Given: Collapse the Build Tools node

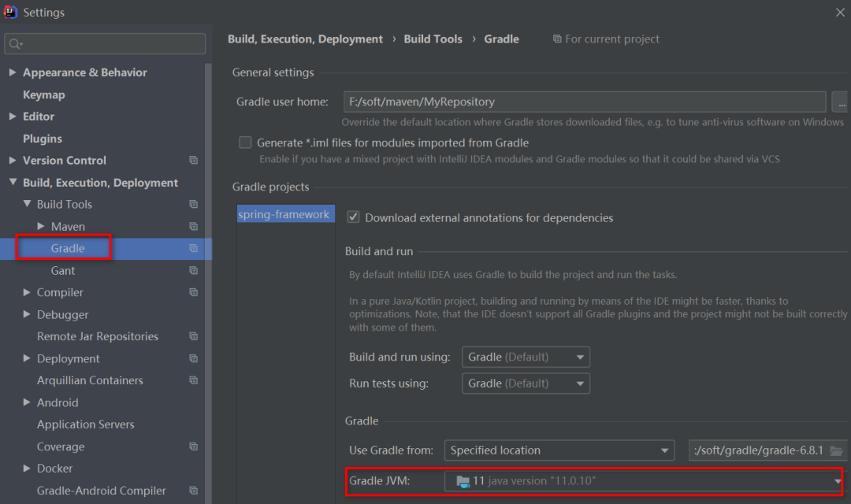Looking at the screenshot, I should coord(27,204).
